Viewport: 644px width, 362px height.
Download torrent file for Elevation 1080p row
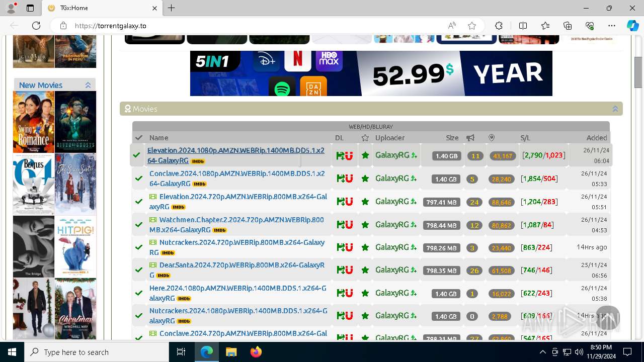point(340,155)
